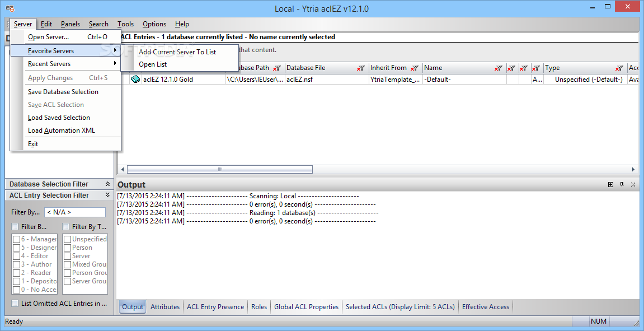Viewport: 644px width, 331px height.
Task: Pin the Output panel
Action: click(622, 185)
